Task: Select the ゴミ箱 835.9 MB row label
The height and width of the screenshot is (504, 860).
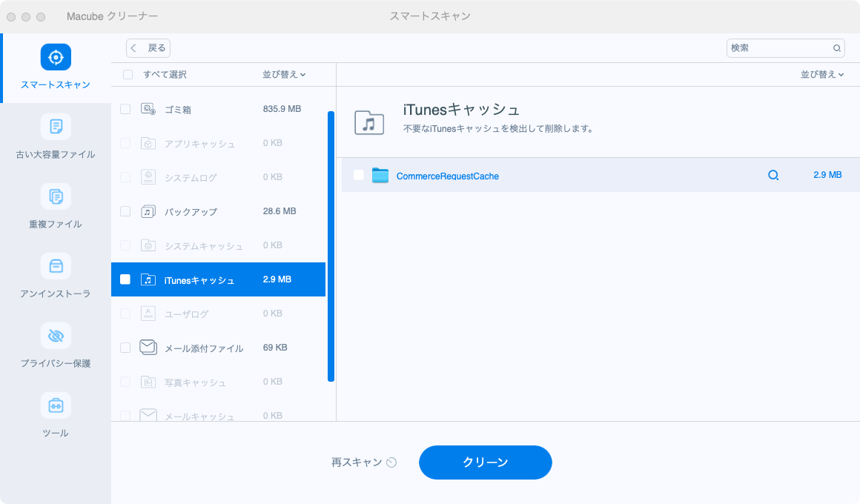Action: tap(178, 110)
